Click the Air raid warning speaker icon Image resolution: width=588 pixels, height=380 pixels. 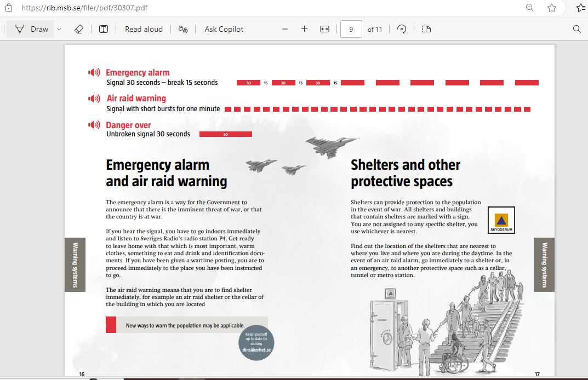(x=94, y=99)
